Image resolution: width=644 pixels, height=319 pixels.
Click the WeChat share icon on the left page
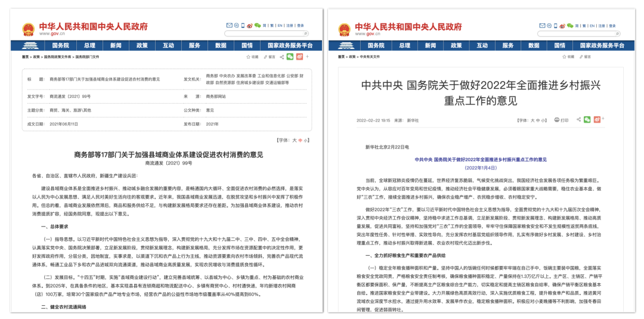click(x=290, y=57)
